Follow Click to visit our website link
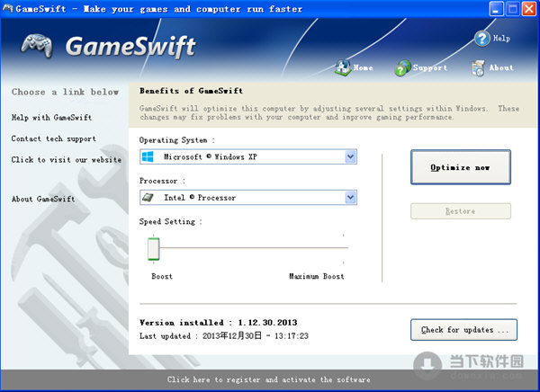 click(67, 160)
